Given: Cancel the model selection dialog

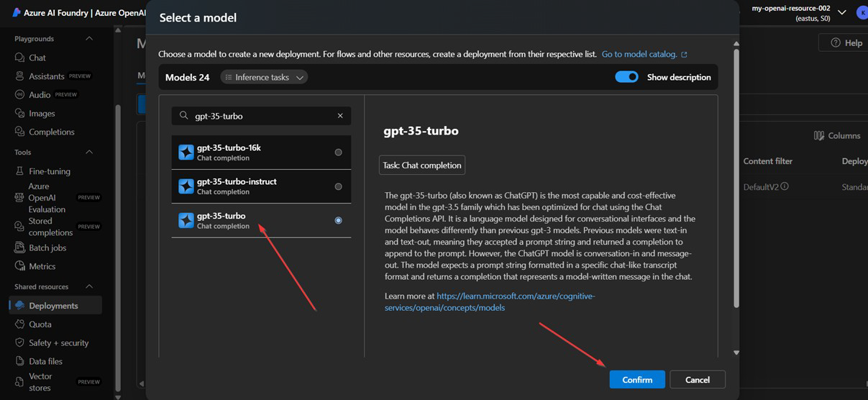Looking at the screenshot, I should pos(698,379).
